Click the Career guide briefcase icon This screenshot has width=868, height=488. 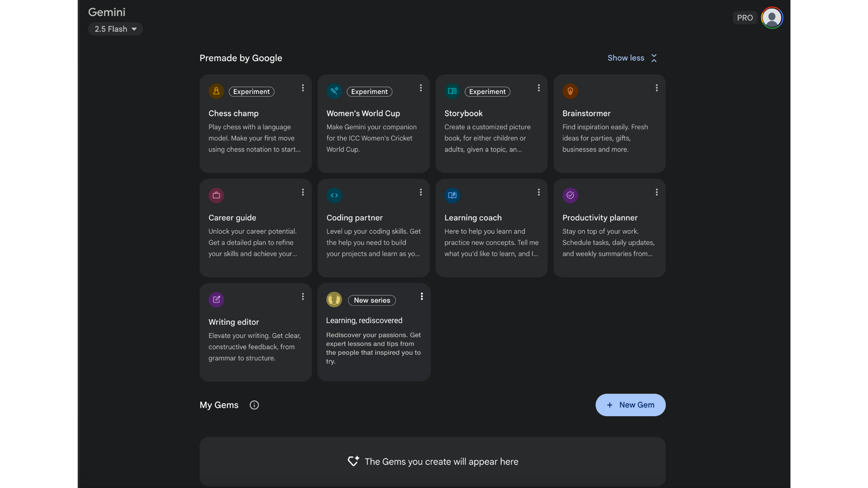tap(216, 196)
